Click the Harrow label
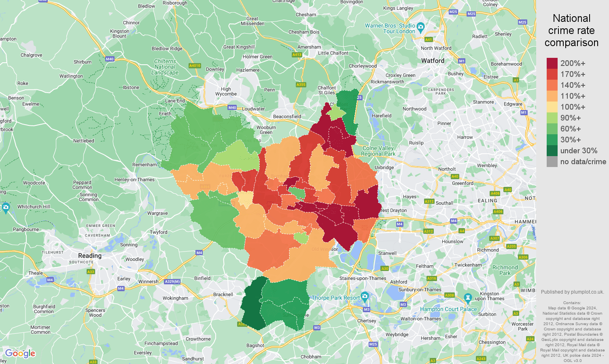This screenshot has width=609, height=364. pyautogui.click(x=465, y=137)
